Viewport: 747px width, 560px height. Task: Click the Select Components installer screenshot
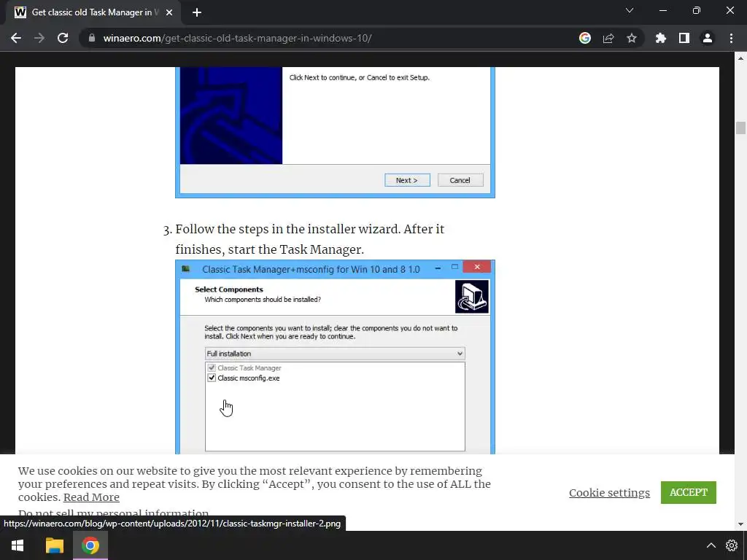point(335,357)
